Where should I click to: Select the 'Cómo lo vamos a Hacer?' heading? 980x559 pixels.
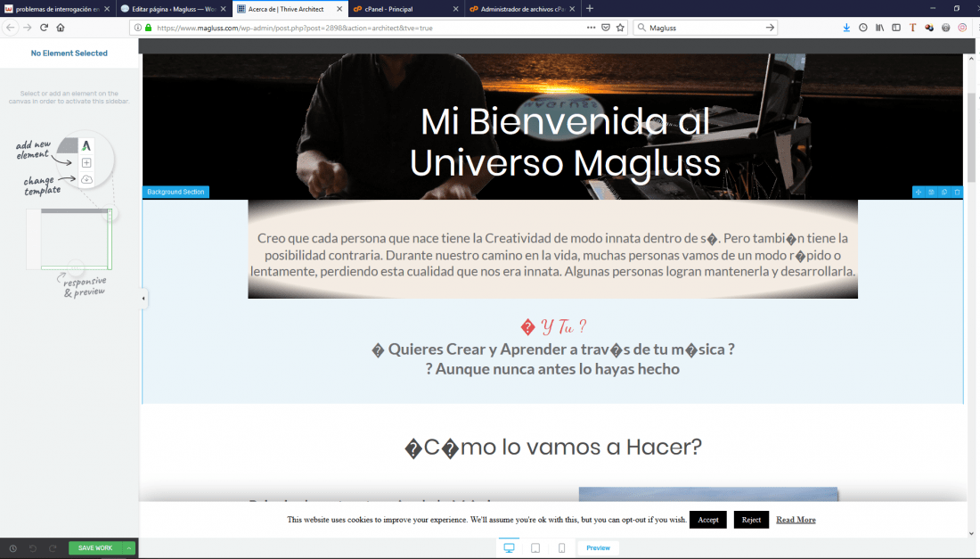(x=553, y=447)
